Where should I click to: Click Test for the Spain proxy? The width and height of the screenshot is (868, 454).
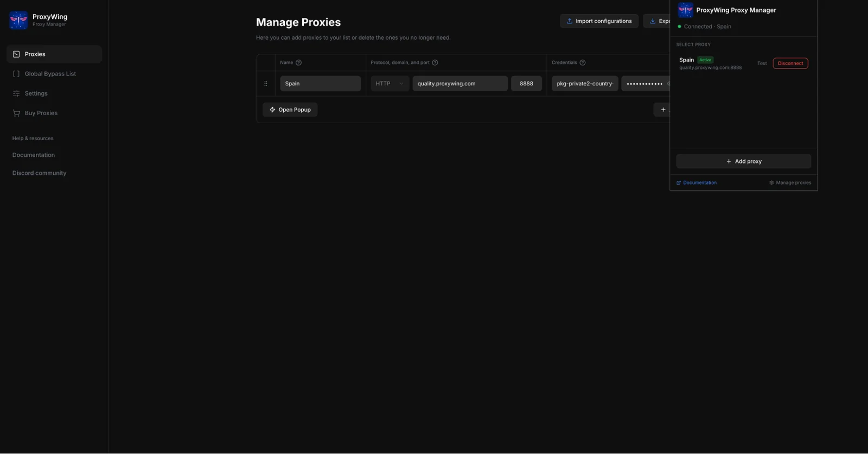click(x=762, y=64)
